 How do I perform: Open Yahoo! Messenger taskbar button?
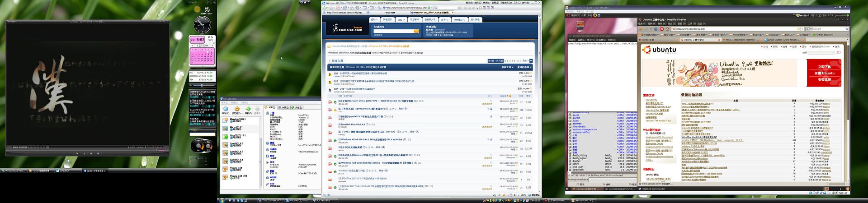point(41,171)
